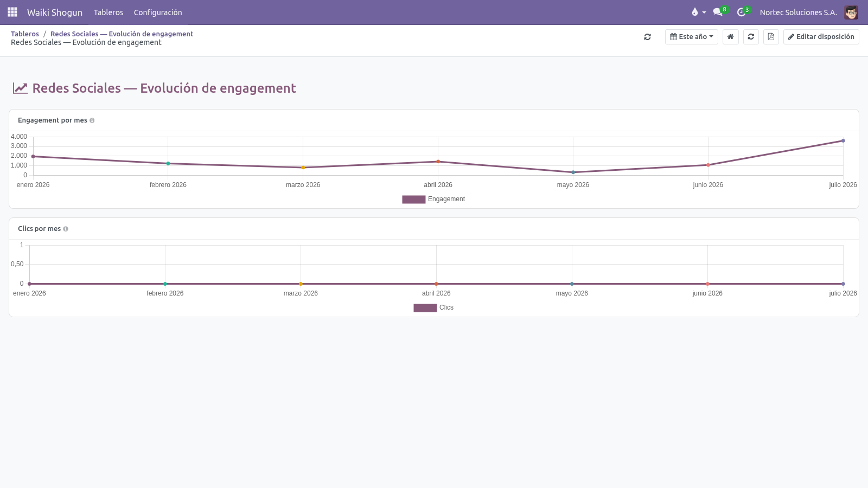The width and height of the screenshot is (868, 488).
Task: Click julio 2026 point on Engagement chart
Action: 843,141
